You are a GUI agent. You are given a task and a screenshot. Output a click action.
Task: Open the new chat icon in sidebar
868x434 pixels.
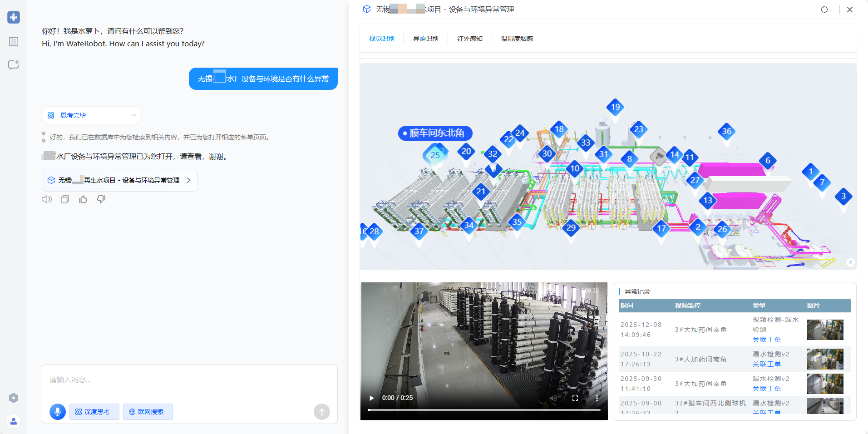coord(14,65)
